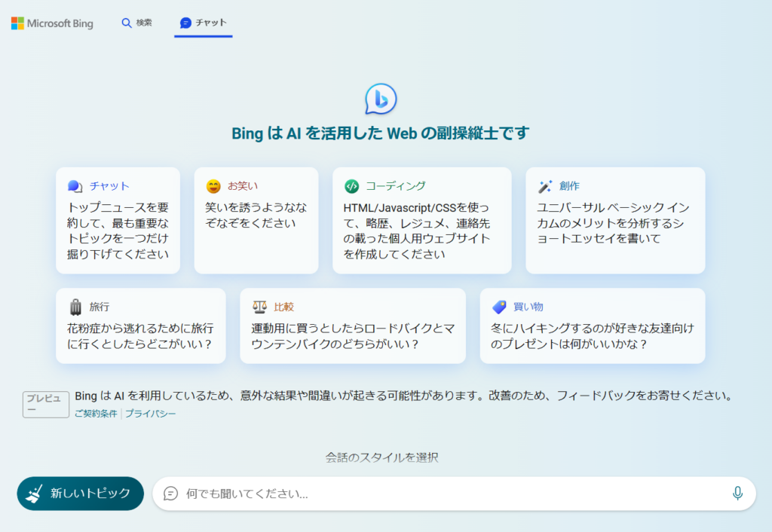Viewport: 772px width, 532px height.
Task: Click the 創作 magic wand icon
Action: pos(545,186)
